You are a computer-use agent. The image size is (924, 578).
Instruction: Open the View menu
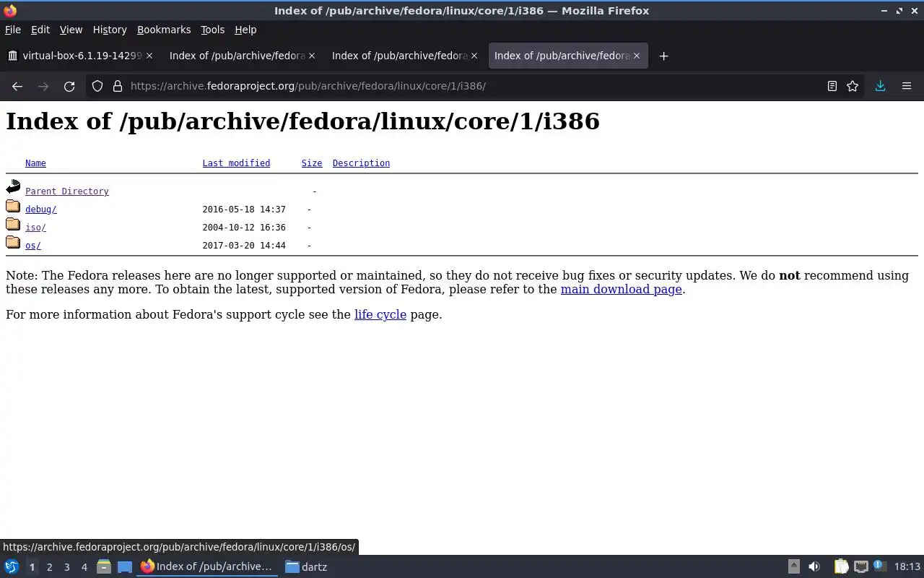pos(71,30)
